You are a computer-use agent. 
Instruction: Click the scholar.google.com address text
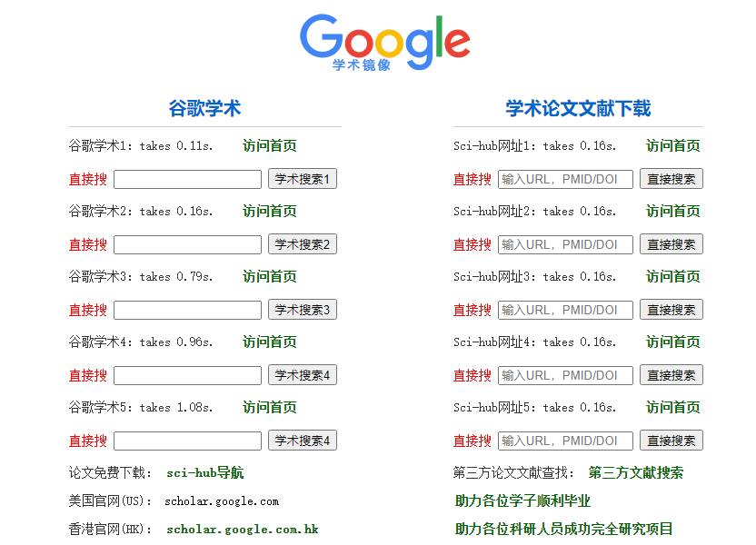[x=222, y=501]
